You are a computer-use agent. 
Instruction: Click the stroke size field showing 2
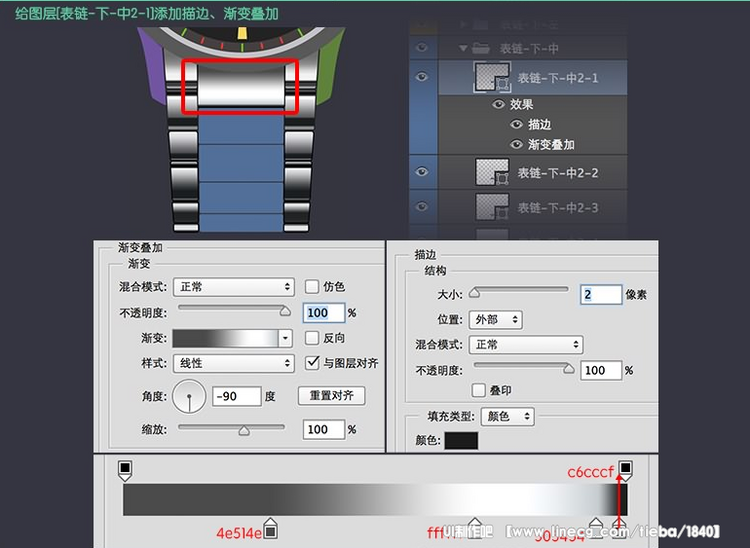(601, 295)
